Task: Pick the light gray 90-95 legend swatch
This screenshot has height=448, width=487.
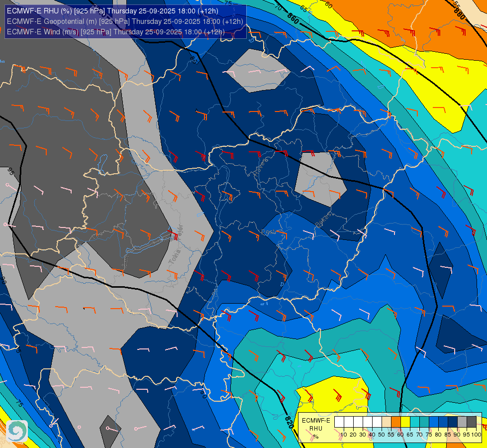Action: [x=462, y=422]
